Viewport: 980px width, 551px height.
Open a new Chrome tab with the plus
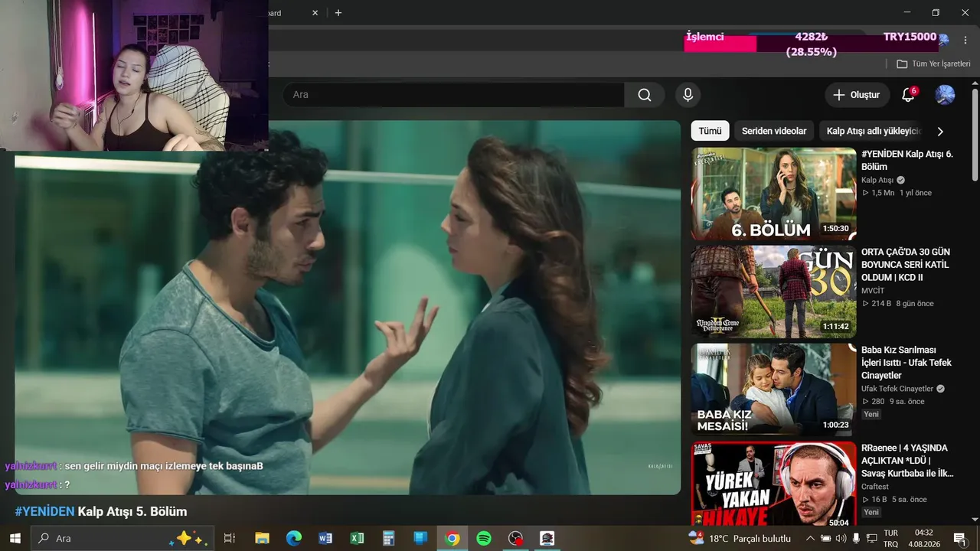pyautogui.click(x=338, y=13)
